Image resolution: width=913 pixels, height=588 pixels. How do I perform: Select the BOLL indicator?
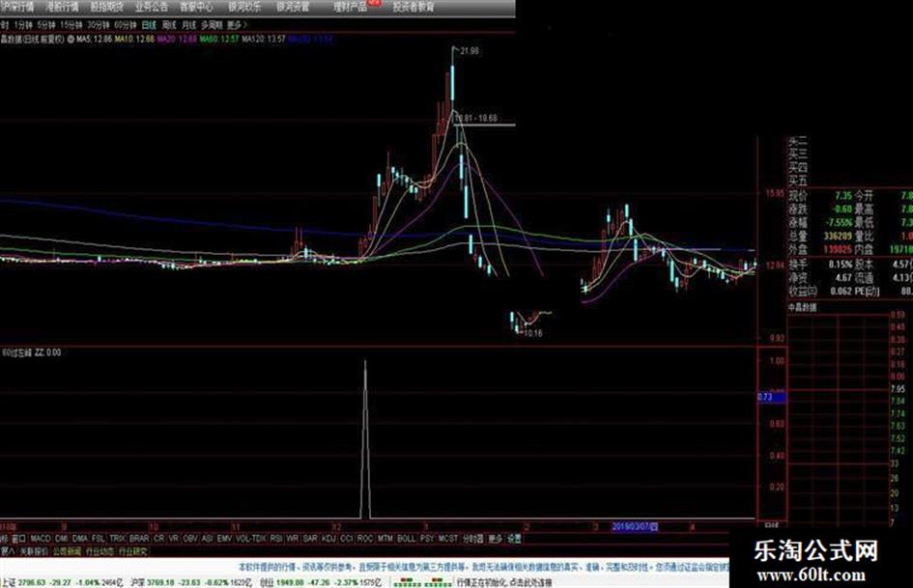pyautogui.click(x=406, y=539)
